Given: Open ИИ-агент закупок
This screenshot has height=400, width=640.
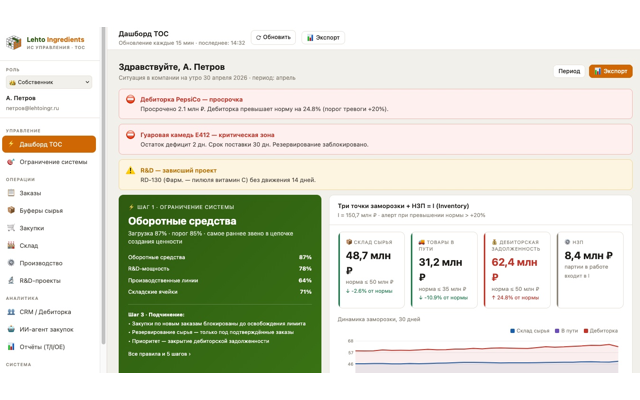Looking at the screenshot, I should pyautogui.click(x=49, y=329).
